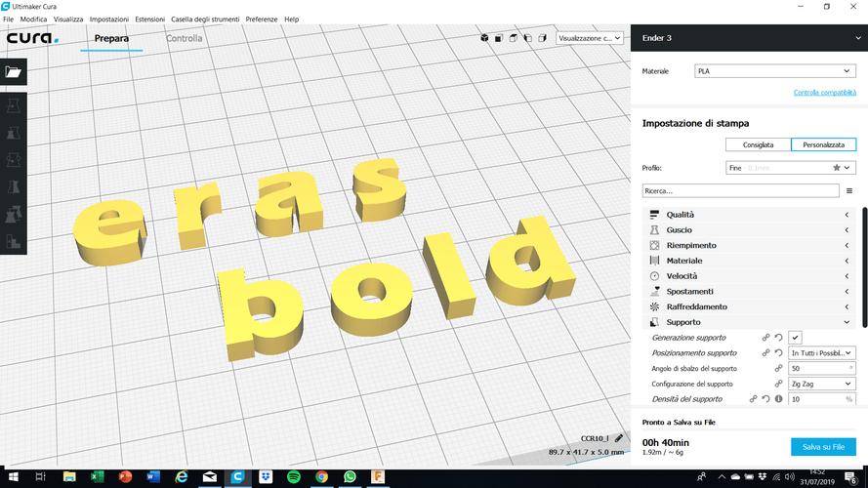Expand the Ender 3 printer selector

[x=749, y=38]
